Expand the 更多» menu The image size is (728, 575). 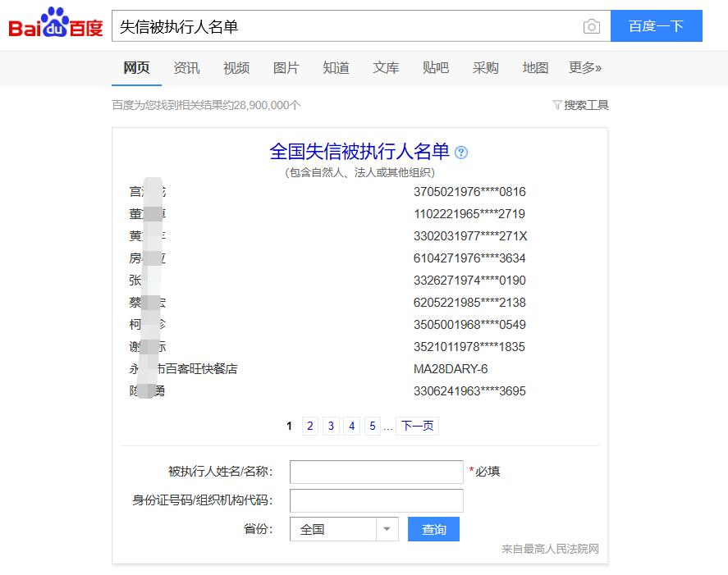click(584, 68)
